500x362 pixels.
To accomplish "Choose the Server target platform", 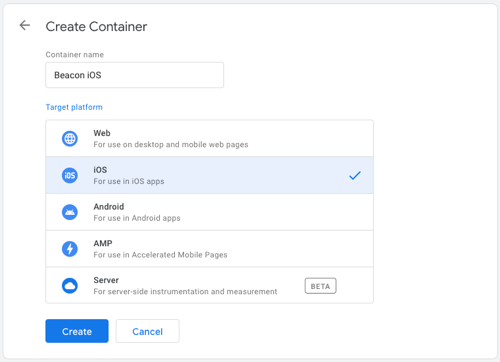I will (209, 285).
